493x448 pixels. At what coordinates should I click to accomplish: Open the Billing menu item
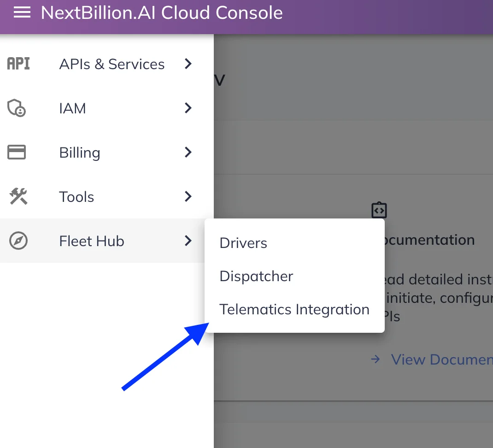tap(107, 152)
